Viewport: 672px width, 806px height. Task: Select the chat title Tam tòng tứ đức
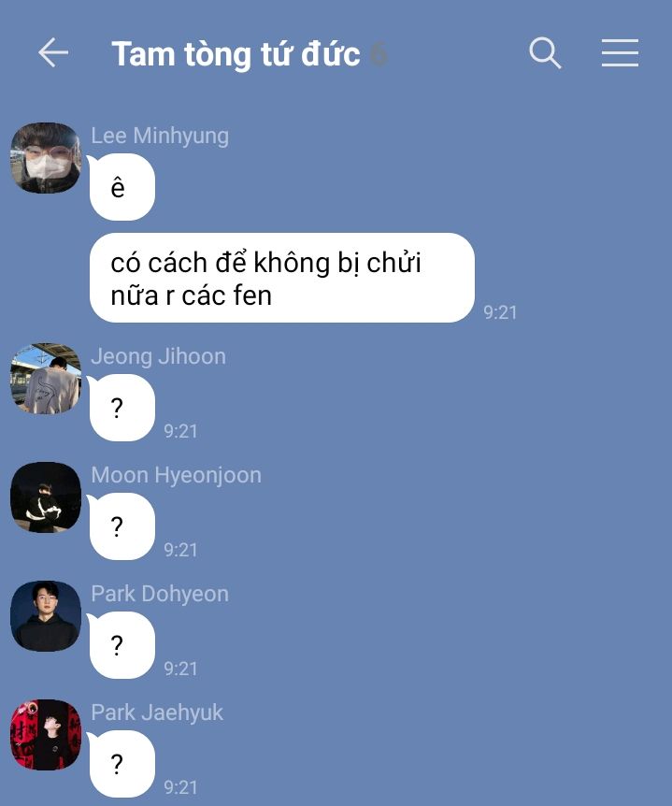[x=236, y=54]
